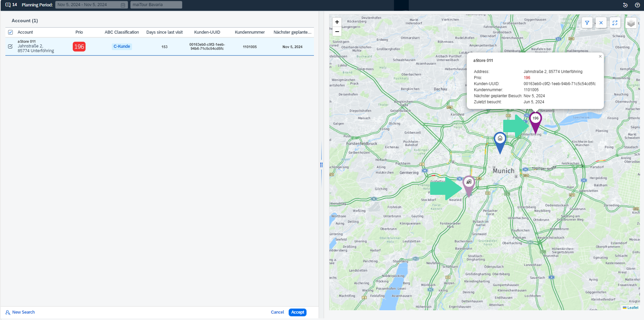Image resolution: width=644 pixels, height=320 pixels.
Task: Open the notifications icon showing 14
Action: click(x=11, y=5)
